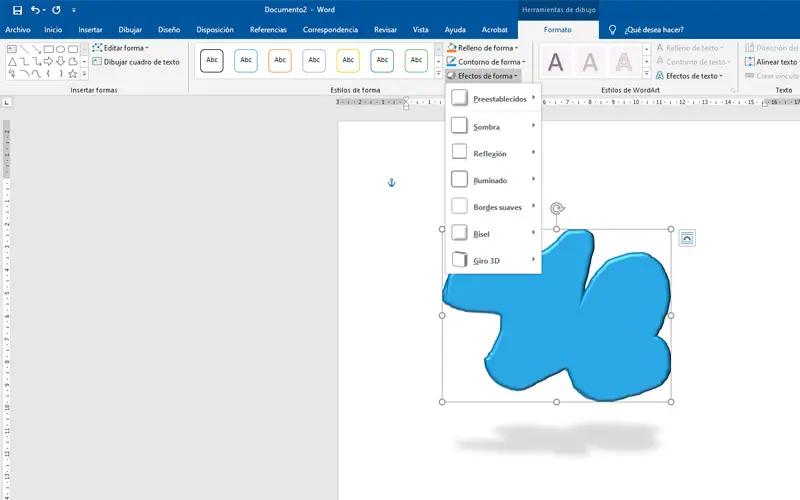Apply the patterned outline A WordArt style

click(x=624, y=62)
